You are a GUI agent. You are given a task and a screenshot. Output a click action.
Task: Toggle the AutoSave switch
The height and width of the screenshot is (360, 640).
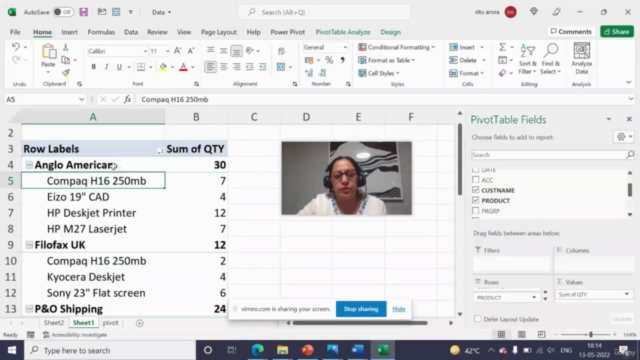tap(63, 12)
